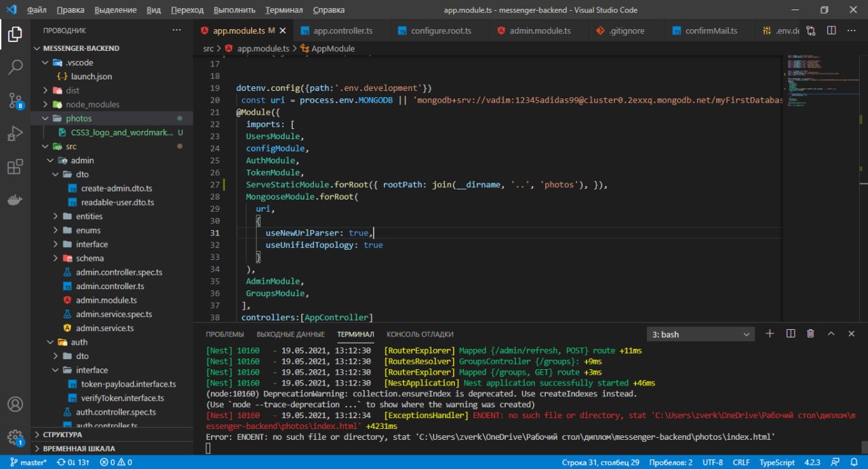The image size is (868, 469).
Task: Switch to the app.controller.ts tab
Action: (x=342, y=31)
